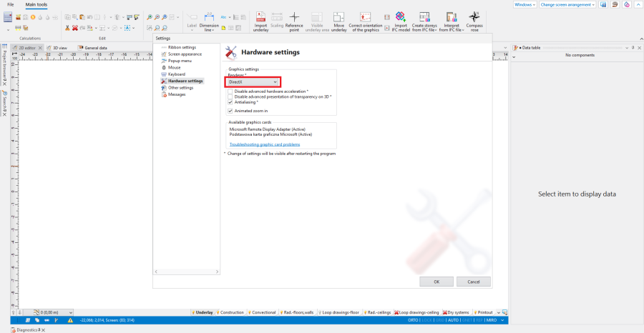Open the File menu

[10, 4]
